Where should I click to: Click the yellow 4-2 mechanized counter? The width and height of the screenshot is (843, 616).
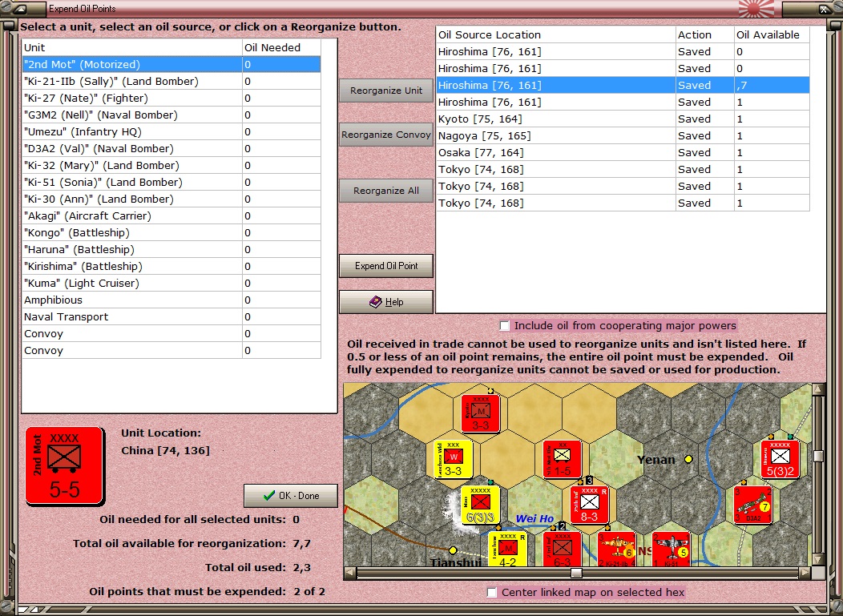[507, 549]
